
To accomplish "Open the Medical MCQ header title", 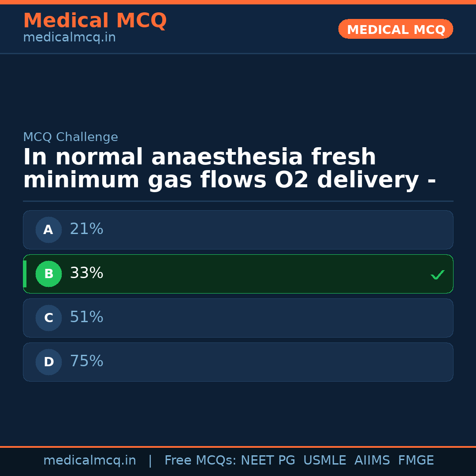I will pos(95,21).
